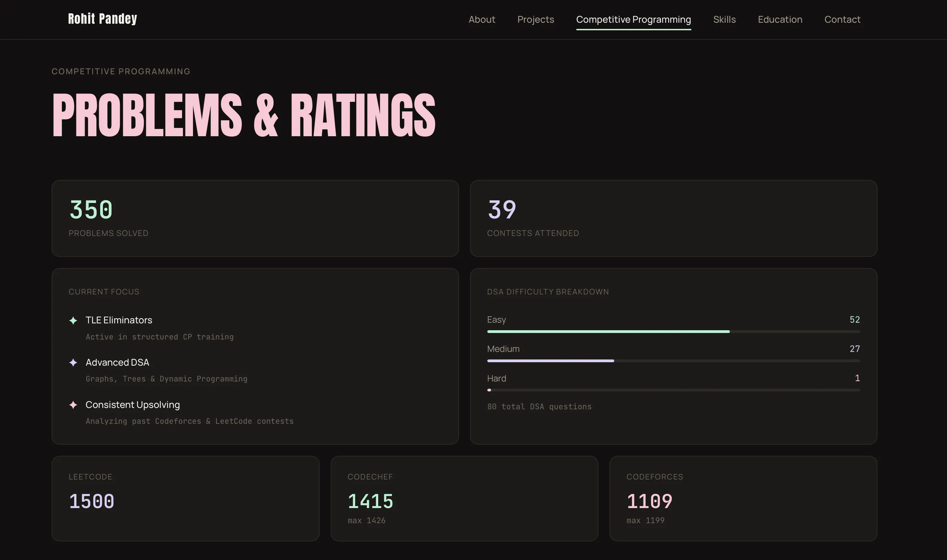Click the TLE Eliminators heading
Screen dimensions: 947x560
pos(119,320)
